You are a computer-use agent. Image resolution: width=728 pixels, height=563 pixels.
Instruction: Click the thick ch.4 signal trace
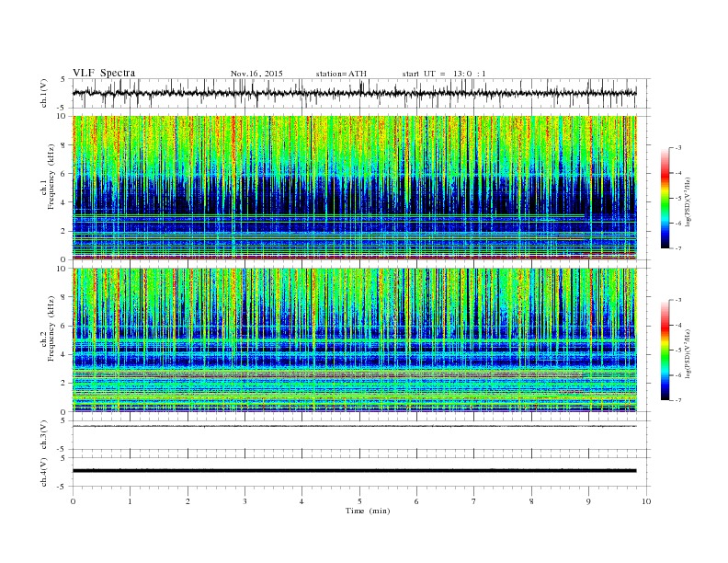tap(354, 471)
